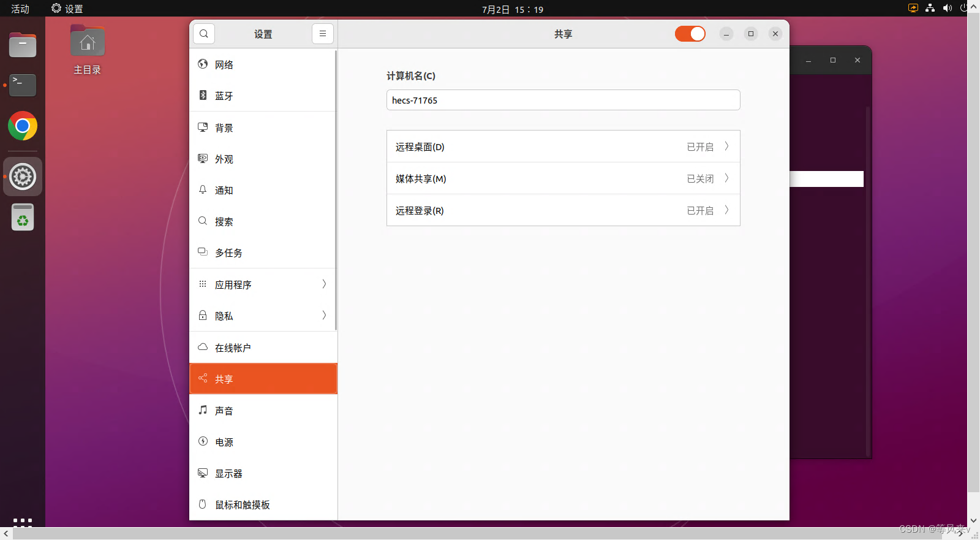The height and width of the screenshot is (540, 980).
Task: Expand the 远程登录 row chevron
Action: pyautogui.click(x=727, y=210)
